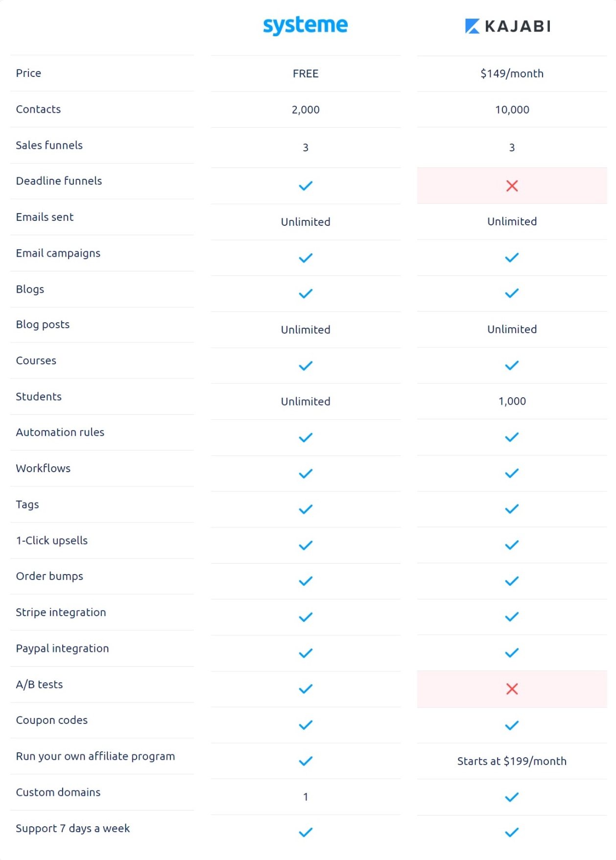Click the $149/month Kajabi price
616x860 pixels.
click(512, 73)
